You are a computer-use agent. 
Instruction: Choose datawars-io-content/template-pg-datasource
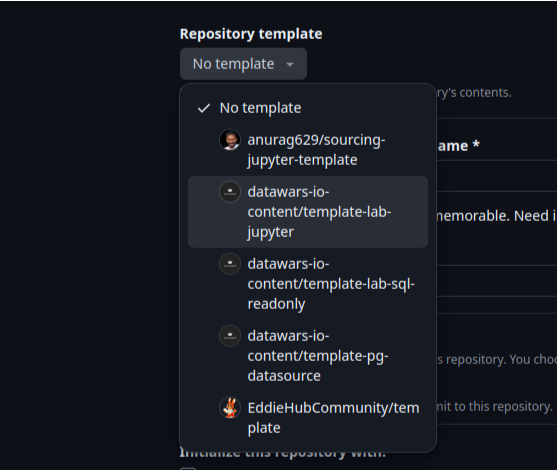(x=308, y=356)
